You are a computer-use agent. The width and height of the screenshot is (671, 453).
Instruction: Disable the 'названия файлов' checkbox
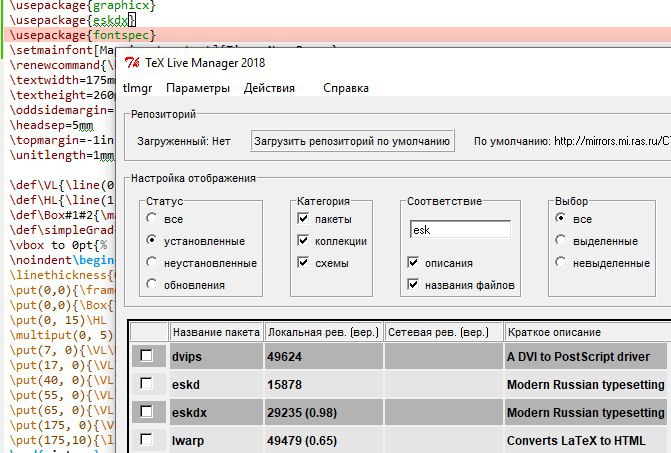pos(413,284)
